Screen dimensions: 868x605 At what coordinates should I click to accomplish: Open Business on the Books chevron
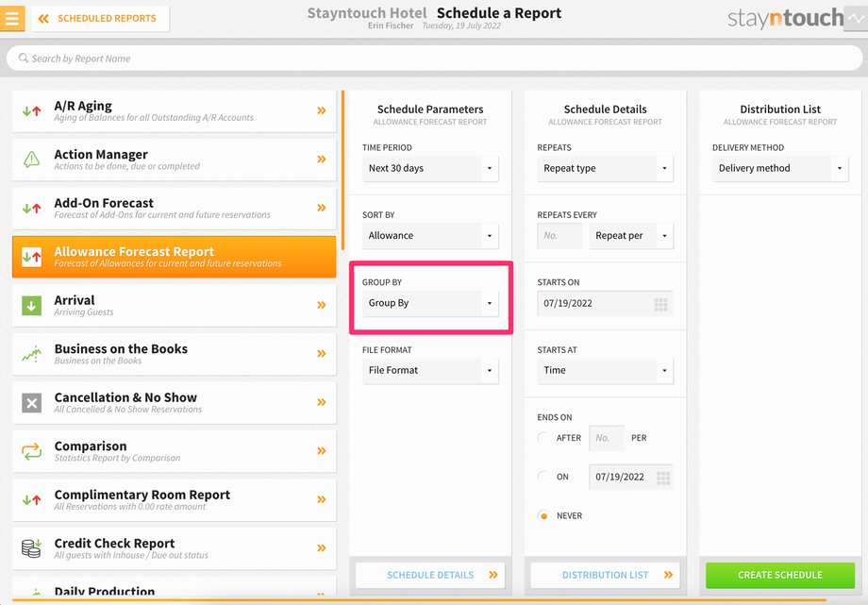coord(322,354)
